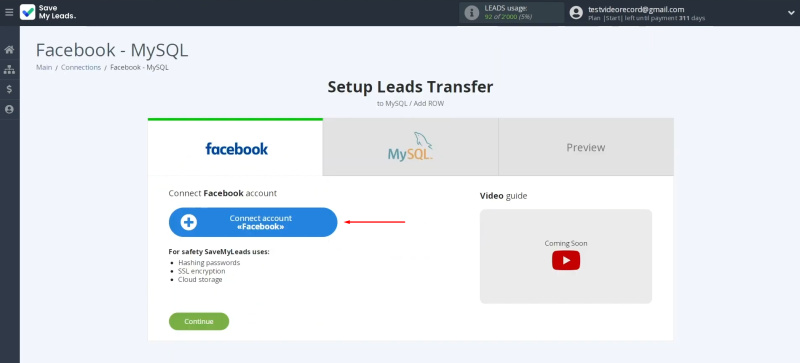Click the green Continue button
This screenshot has height=363, width=800.
(199, 321)
